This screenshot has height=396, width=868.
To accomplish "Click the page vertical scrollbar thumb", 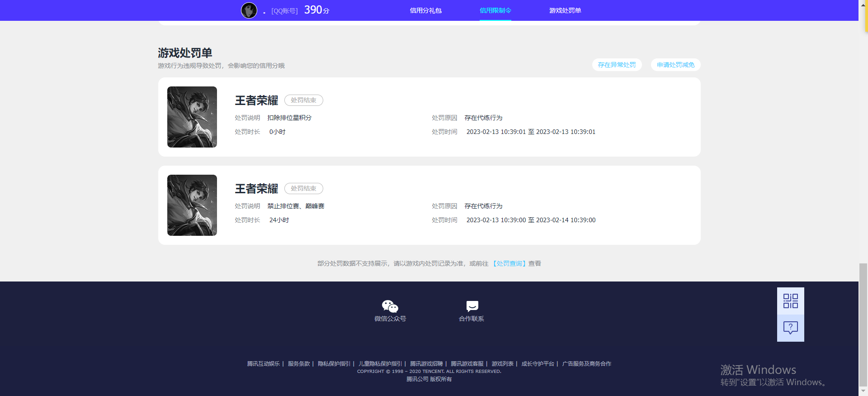I will coord(863,324).
